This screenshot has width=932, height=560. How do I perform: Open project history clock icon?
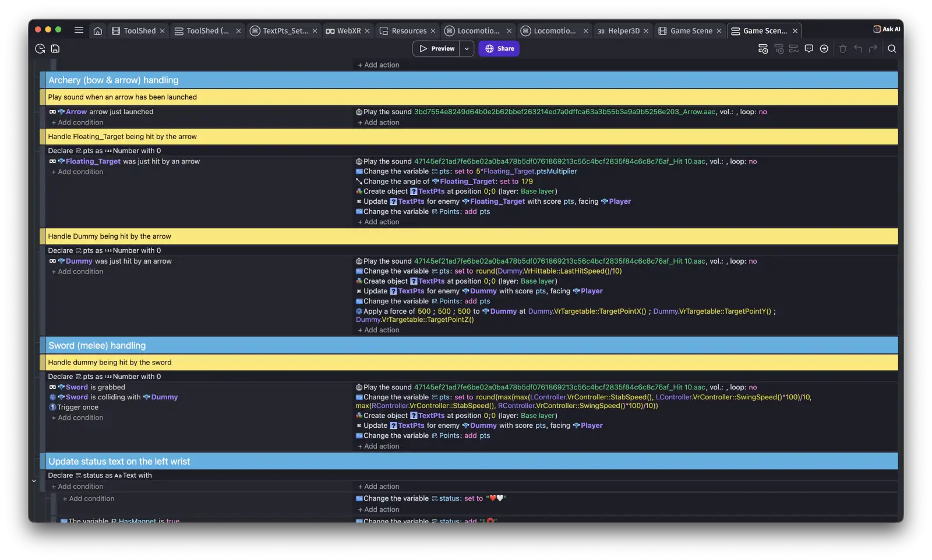coord(40,49)
